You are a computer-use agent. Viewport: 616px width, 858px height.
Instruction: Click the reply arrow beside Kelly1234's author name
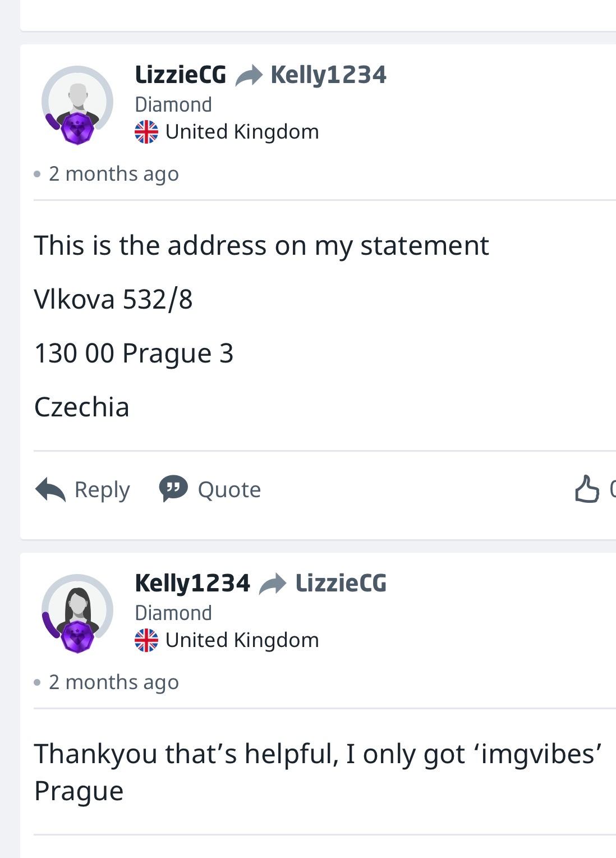pos(273,584)
